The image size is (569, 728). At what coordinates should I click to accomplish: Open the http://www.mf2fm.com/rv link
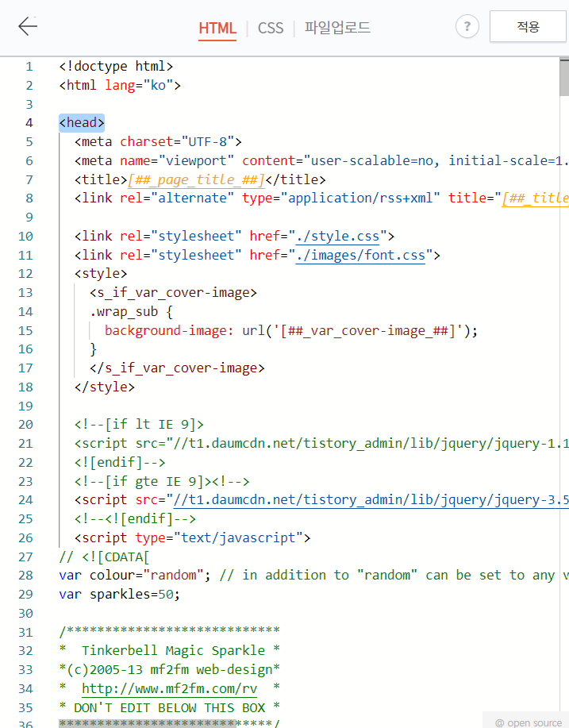pyautogui.click(x=169, y=689)
